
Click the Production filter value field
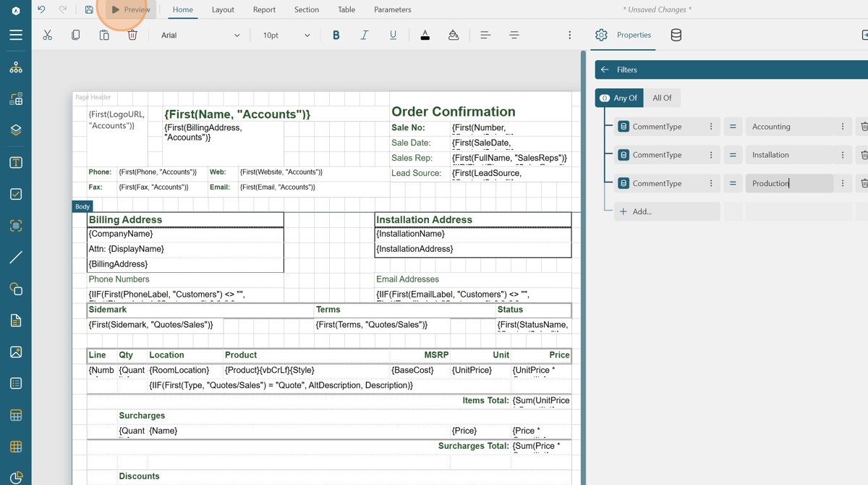click(x=788, y=184)
